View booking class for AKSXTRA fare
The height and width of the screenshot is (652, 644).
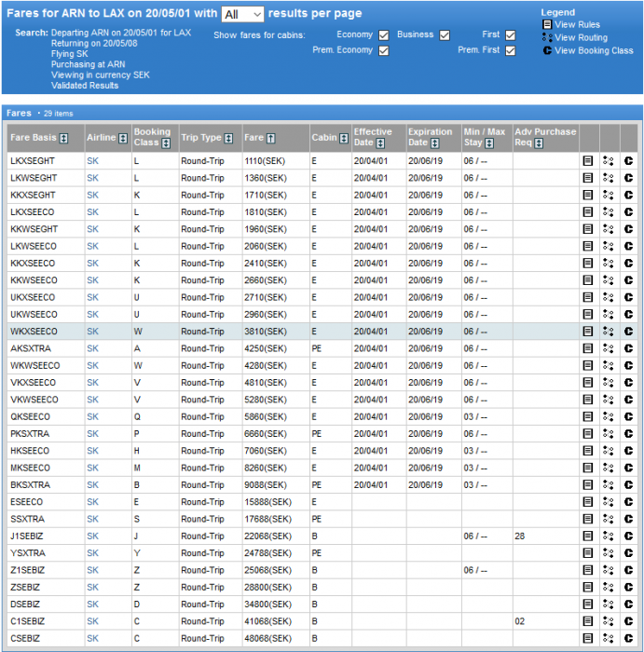pos(628,348)
